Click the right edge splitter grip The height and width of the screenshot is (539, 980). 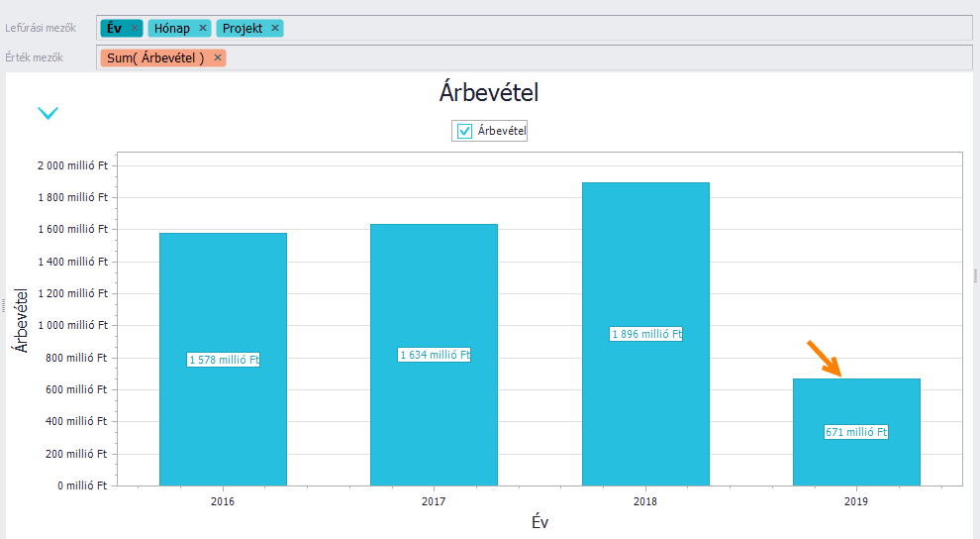(x=975, y=277)
